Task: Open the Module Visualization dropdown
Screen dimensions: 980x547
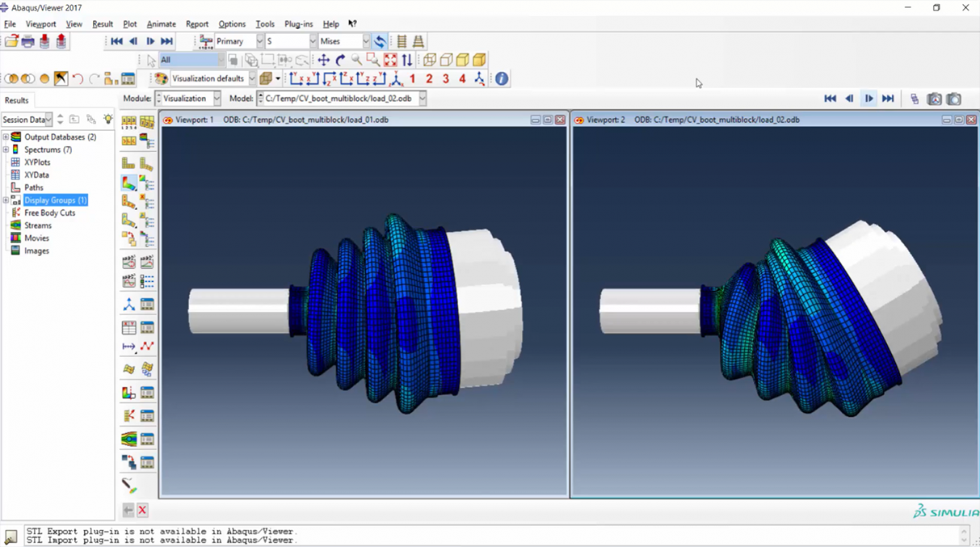Action: pyautogui.click(x=217, y=99)
